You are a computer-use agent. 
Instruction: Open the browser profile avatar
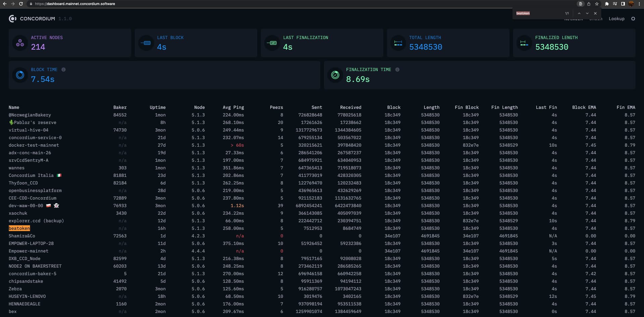click(x=631, y=4)
